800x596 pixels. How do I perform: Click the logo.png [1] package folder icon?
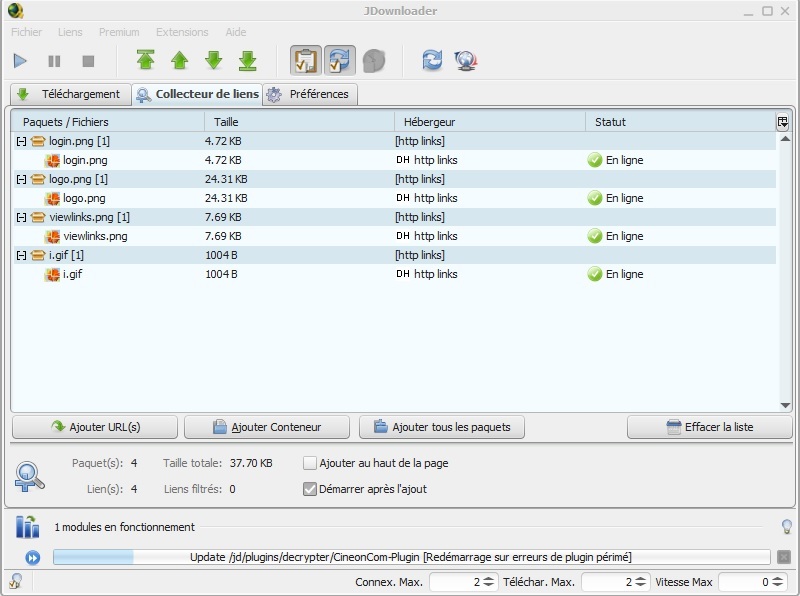click(38, 180)
